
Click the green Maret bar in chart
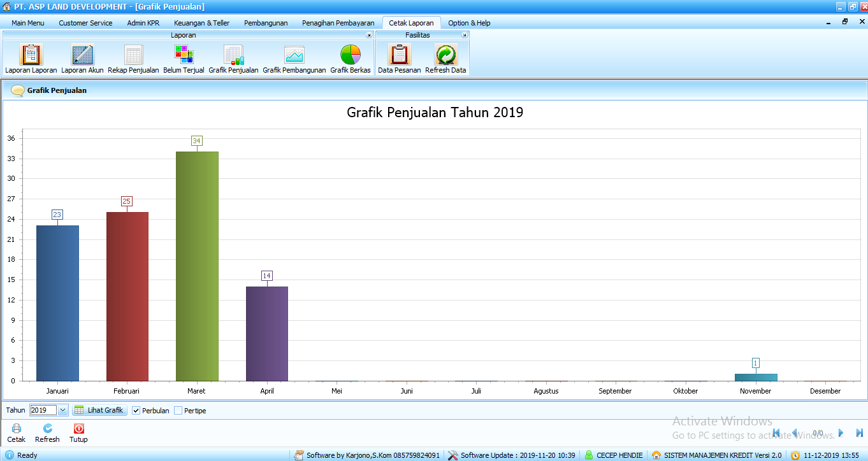tap(197, 266)
